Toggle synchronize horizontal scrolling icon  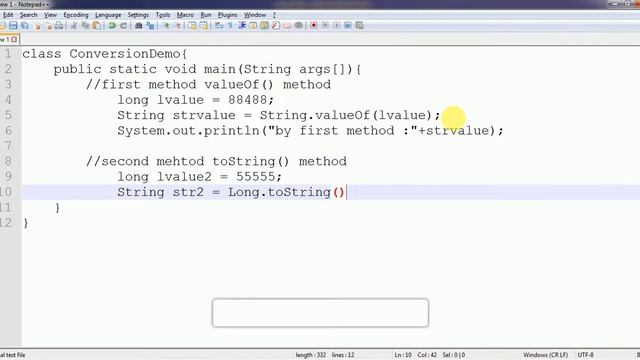point(204,26)
